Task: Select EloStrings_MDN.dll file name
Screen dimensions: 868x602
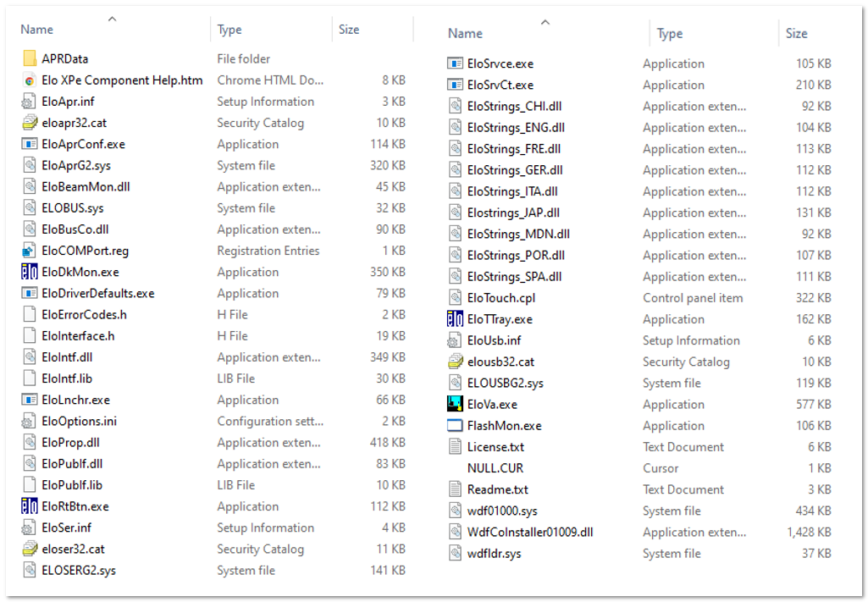Action: 518,234
